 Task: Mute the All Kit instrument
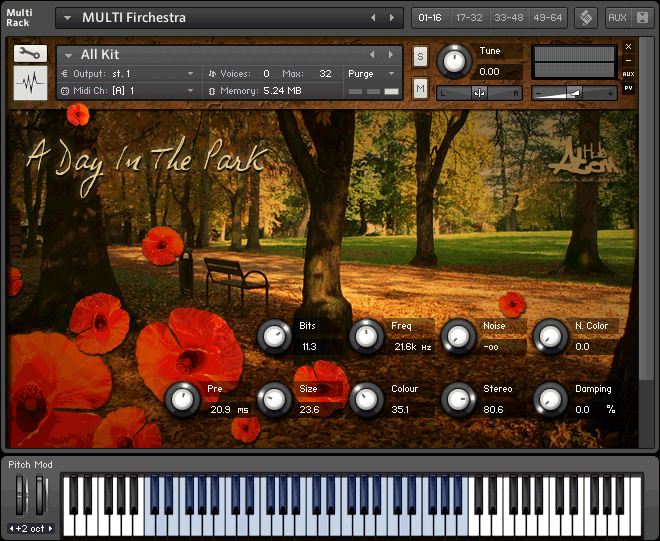[420, 88]
